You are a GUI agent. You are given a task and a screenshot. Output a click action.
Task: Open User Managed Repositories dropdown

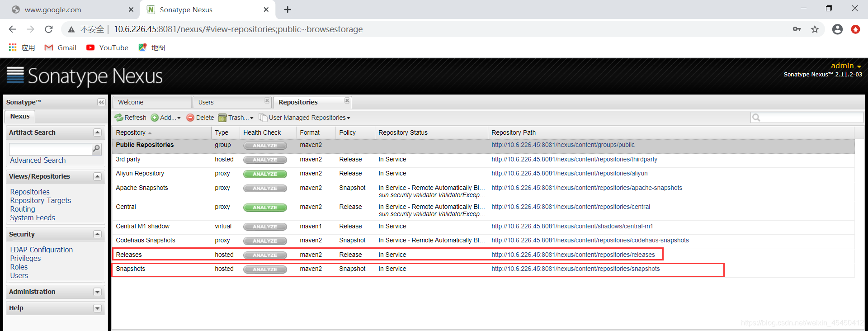(x=304, y=118)
